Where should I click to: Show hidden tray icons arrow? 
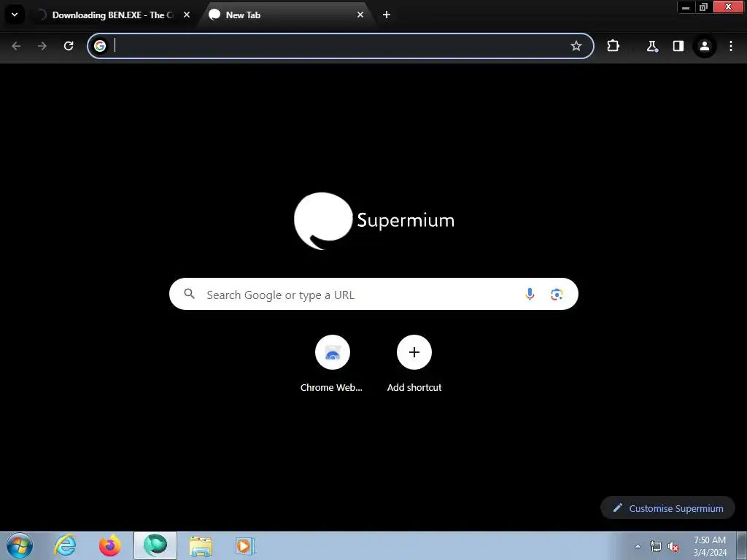pyautogui.click(x=638, y=546)
